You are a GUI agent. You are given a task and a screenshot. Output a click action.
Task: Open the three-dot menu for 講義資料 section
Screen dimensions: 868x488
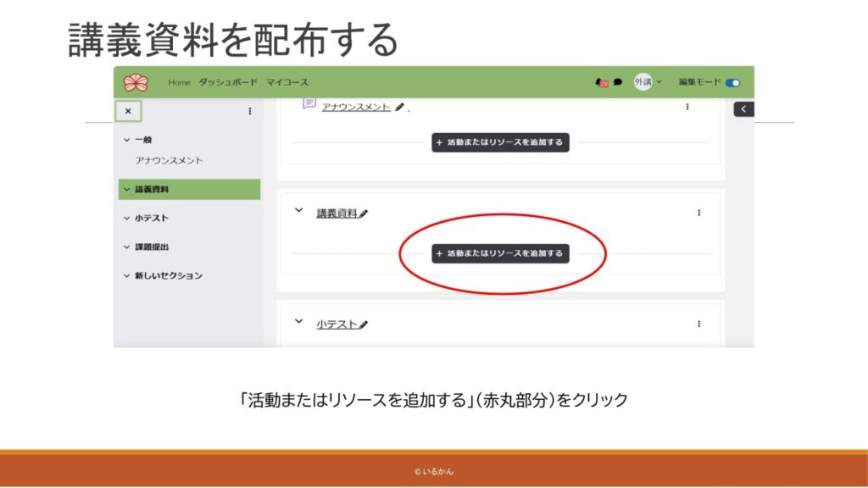coord(698,213)
